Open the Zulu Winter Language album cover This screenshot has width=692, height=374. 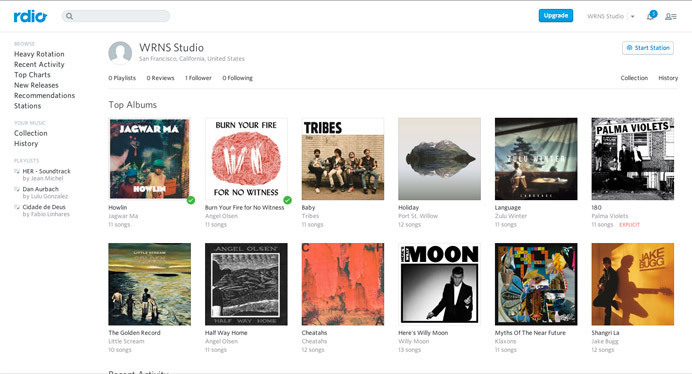click(536, 159)
